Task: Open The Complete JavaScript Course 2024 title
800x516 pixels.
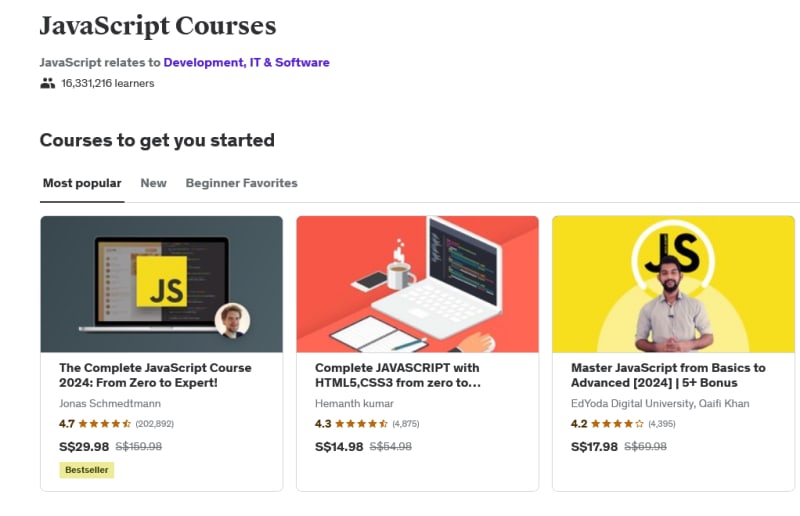Action: point(155,375)
